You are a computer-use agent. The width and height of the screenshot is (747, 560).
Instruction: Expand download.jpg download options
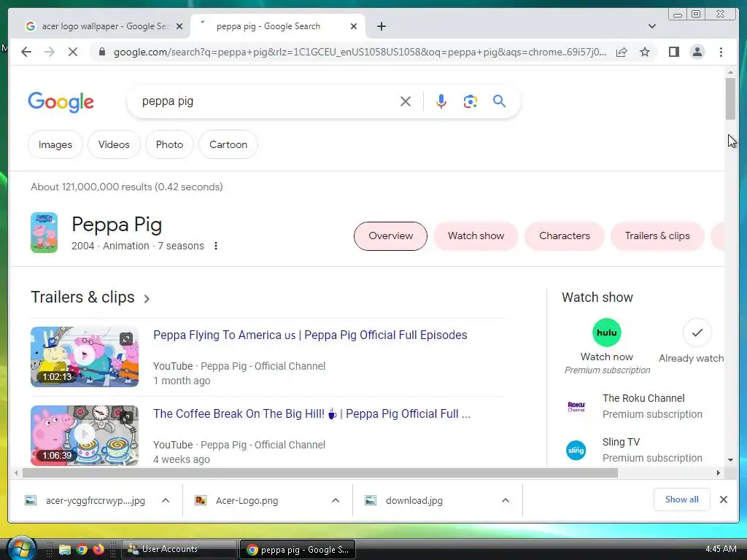[x=506, y=500]
